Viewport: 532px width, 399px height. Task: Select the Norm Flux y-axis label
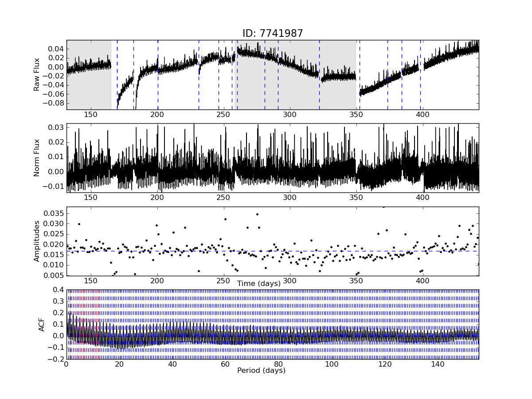(x=37, y=158)
